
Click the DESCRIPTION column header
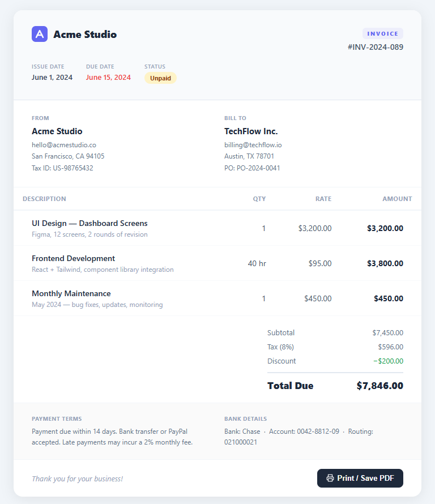pos(44,199)
